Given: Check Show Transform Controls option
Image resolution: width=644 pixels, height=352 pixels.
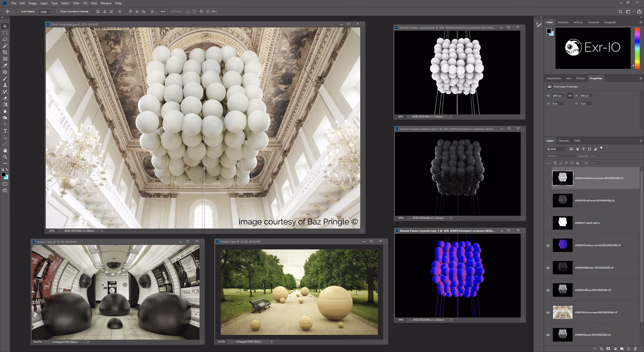Looking at the screenshot, I should point(58,11).
